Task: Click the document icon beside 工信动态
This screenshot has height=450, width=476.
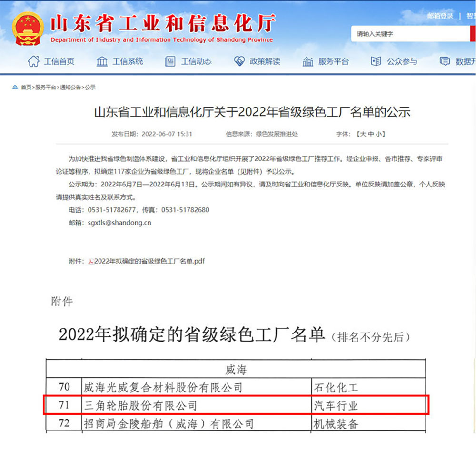Action: click(x=170, y=61)
